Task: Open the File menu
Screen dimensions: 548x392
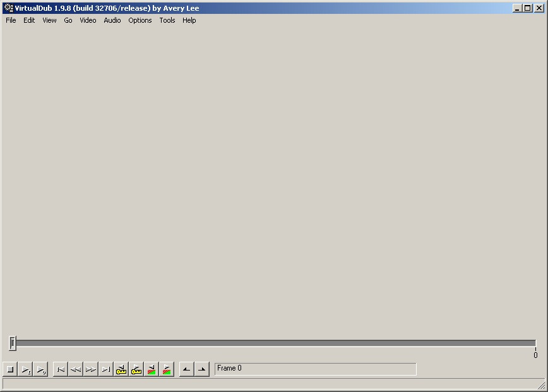Action: (x=11, y=20)
